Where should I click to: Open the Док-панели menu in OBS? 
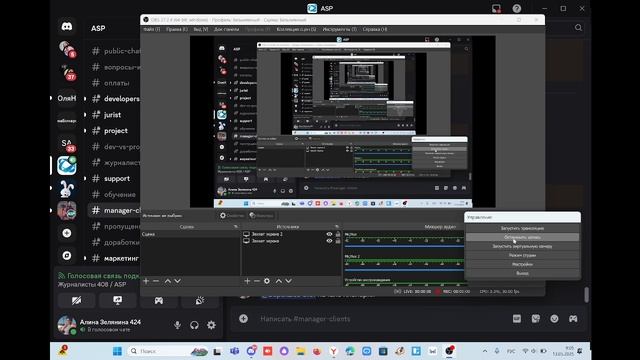(x=227, y=29)
